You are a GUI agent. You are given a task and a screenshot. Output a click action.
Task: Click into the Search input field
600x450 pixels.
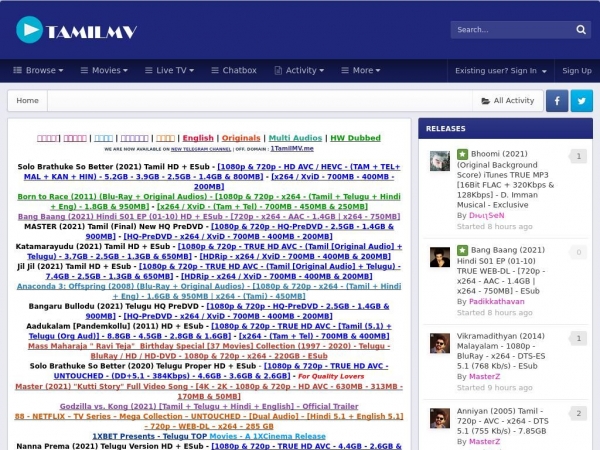[x=513, y=30]
